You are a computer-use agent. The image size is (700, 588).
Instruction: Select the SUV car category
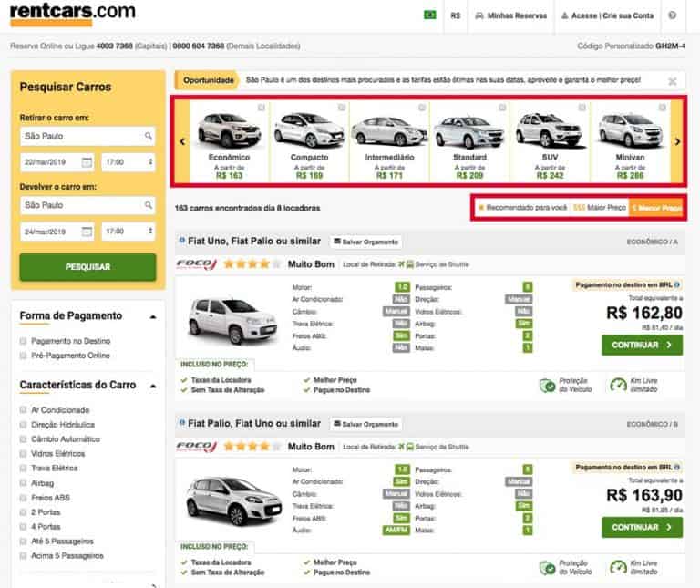(x=550, y=141)
